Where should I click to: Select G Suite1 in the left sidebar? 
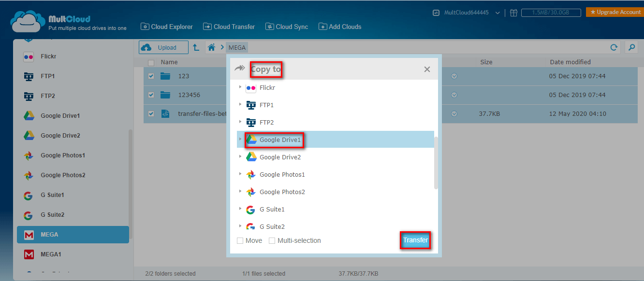73,195
